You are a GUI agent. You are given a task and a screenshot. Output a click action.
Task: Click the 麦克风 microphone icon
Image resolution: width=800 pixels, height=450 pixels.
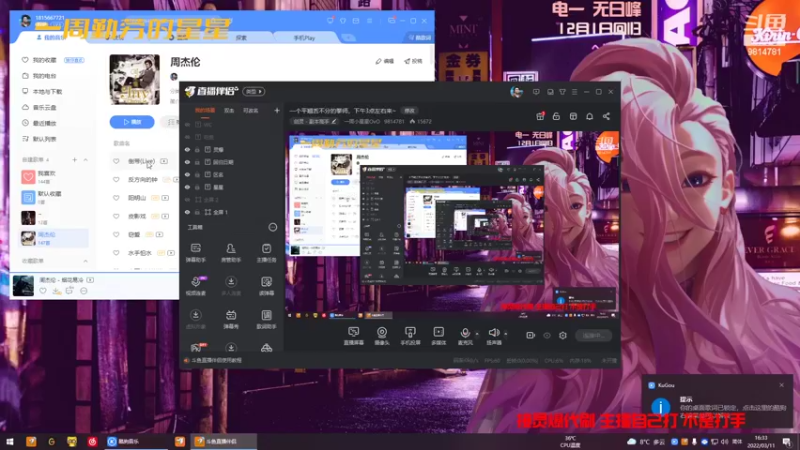465,333
